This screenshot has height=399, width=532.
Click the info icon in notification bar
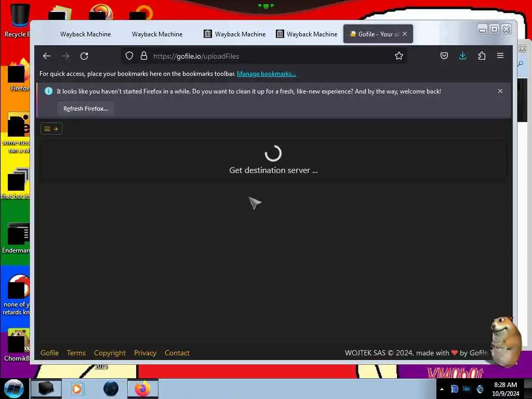pos(48,91)
